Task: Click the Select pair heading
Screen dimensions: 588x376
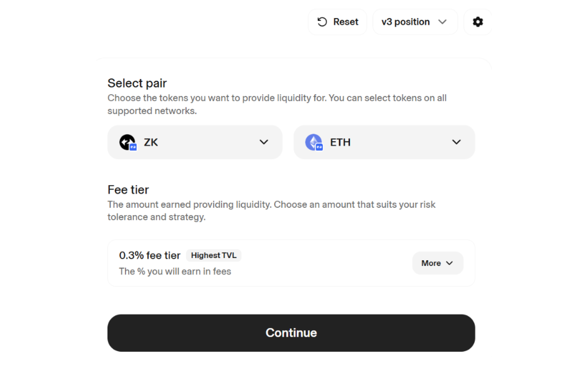Action: [x=137, y=83]
